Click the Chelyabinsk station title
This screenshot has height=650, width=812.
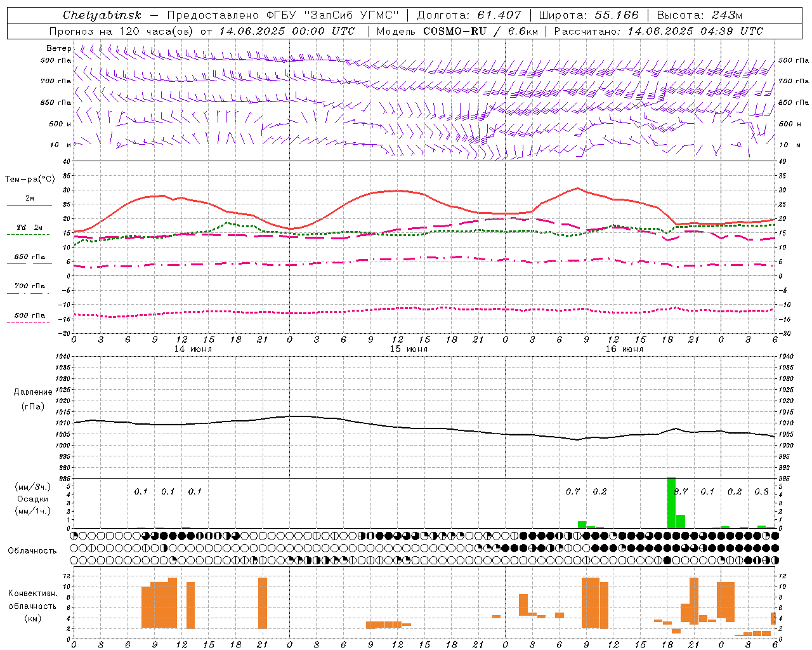(101, 15)
